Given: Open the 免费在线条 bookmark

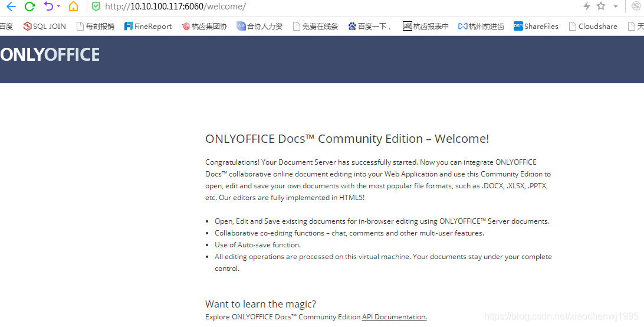Looking at the screenshot, I should tap(316, 27).
